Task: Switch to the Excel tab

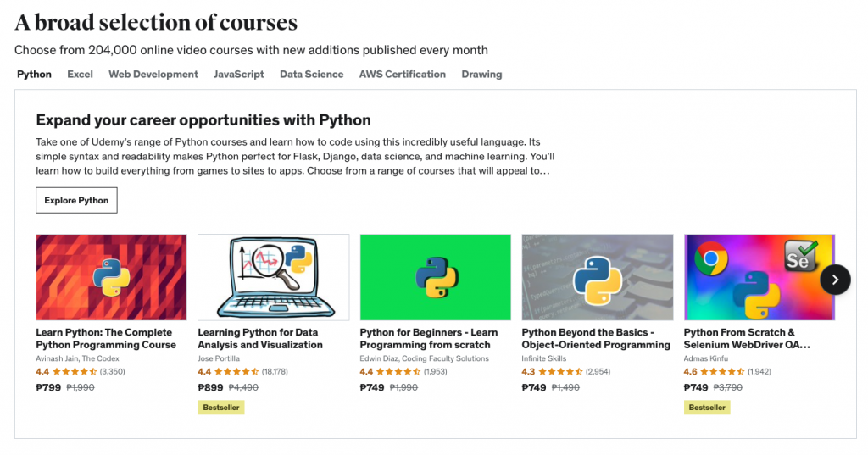Action: click(80, 75)
